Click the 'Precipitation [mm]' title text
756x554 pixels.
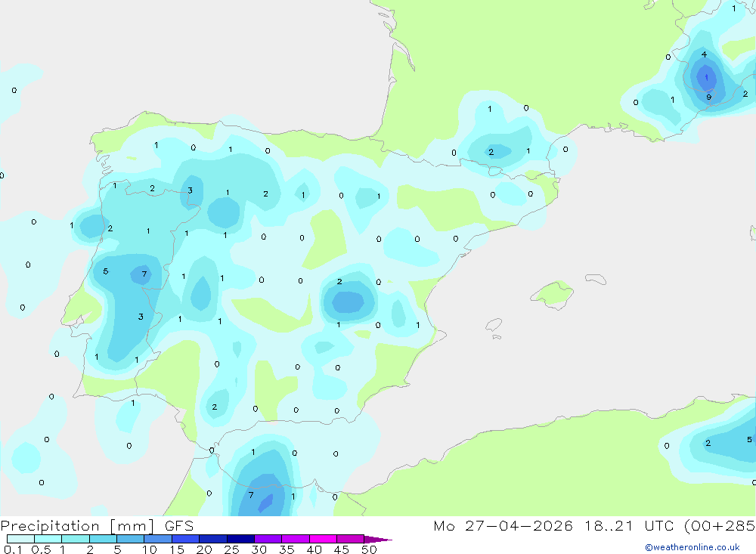tap(77, 526)
